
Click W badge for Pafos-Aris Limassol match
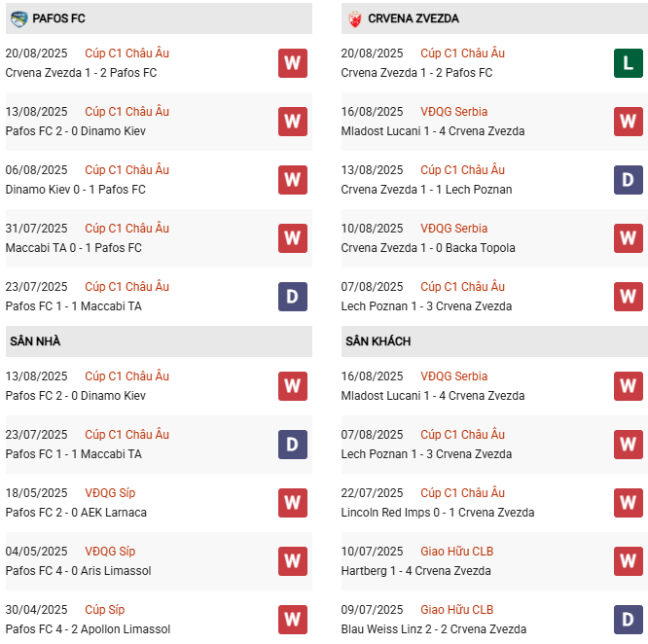pyautogui.click(x=292, y=561)
